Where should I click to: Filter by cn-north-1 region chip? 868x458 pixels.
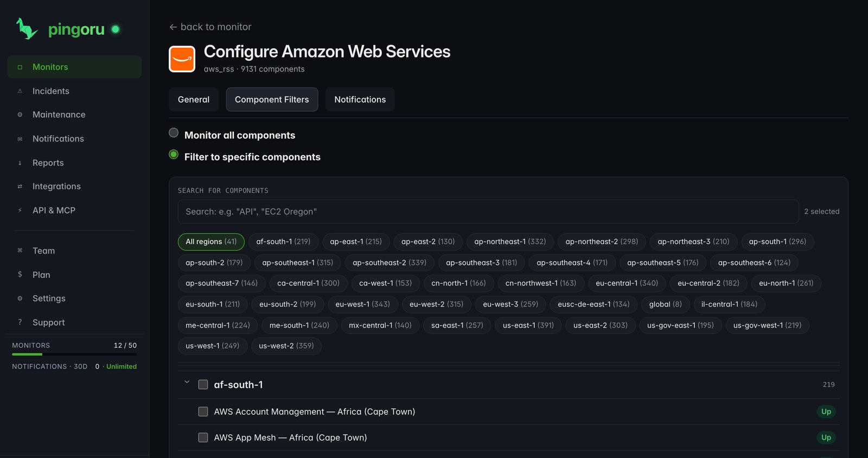pos(459,283)
